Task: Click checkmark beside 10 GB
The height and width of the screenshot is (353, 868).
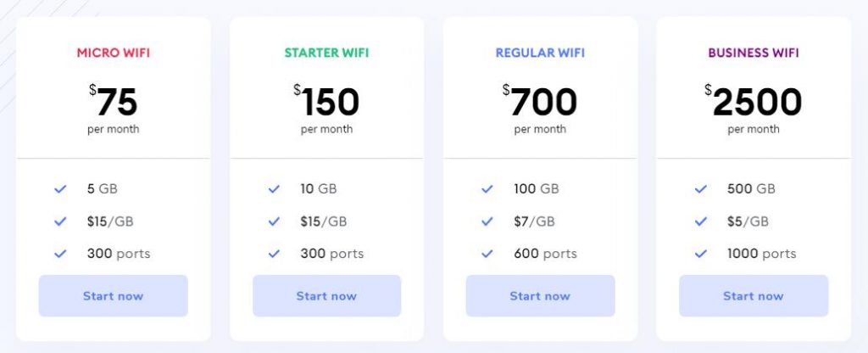Action: coord(274,189)
